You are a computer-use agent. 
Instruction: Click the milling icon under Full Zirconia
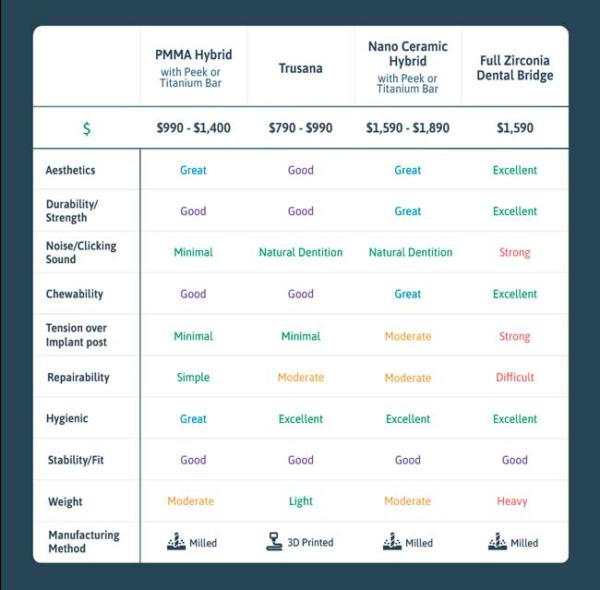[x=497, y=542]
